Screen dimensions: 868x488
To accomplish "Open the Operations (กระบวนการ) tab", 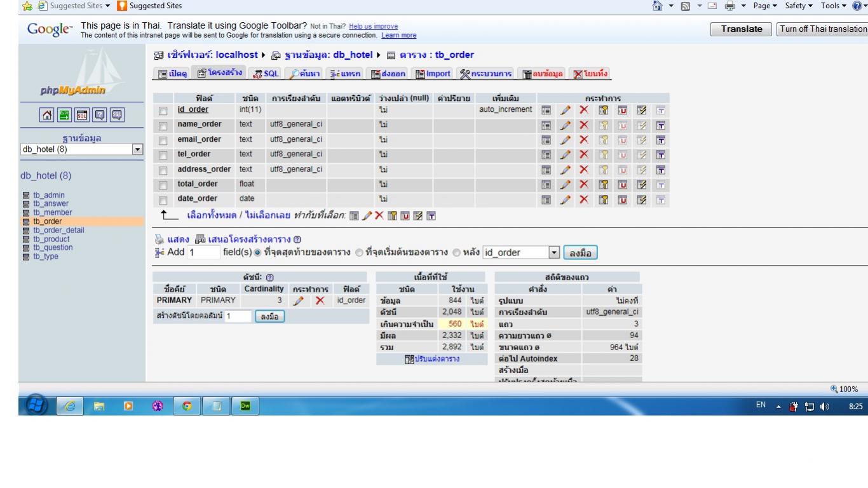I will 485,74.
